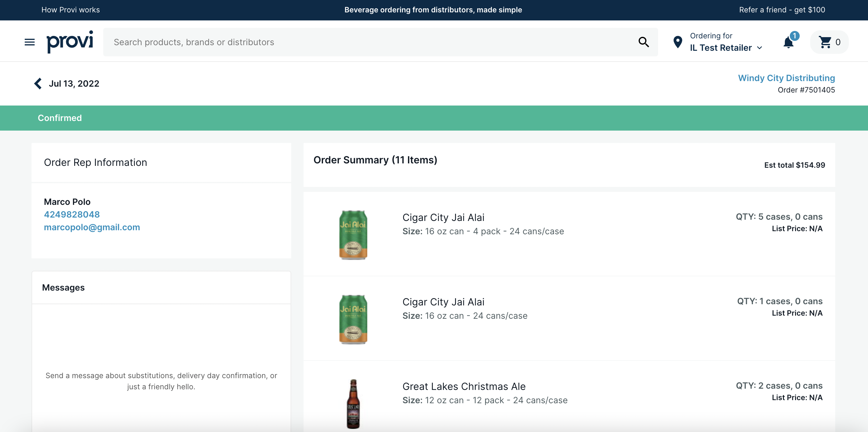Click QTY: 1 cases, 0 cans text

(x=780, y=301)
